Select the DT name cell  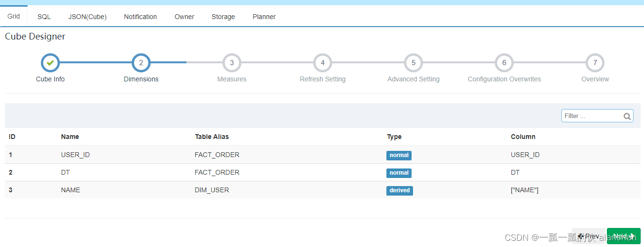click(x=66, y=172)
